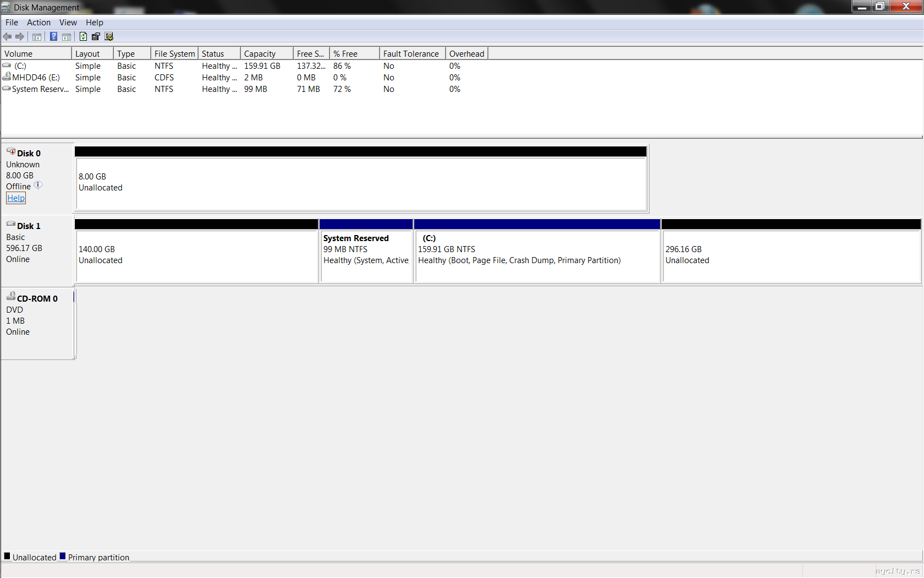Click the blue Primary partition legend swatch
The width and height of the screenshot is (924, 578).
pos(63,556)
